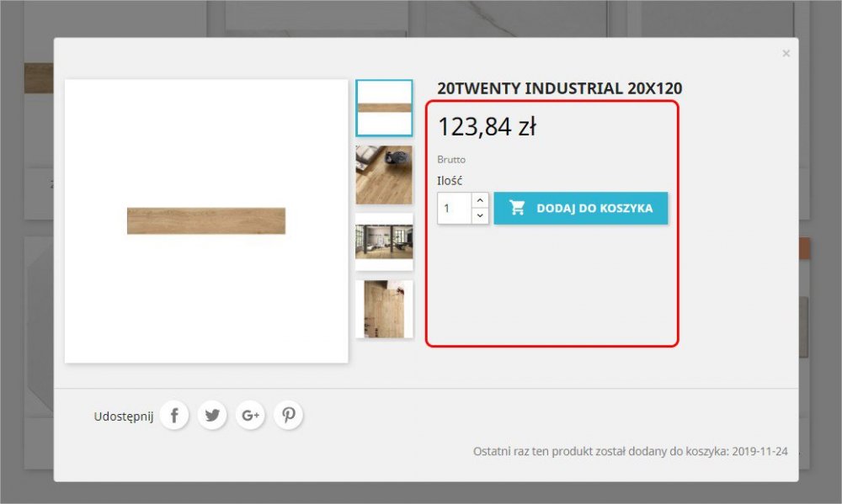Click the Udostępnij label
The width and height of the screenshot is (842, 504).
click(124, 416)
